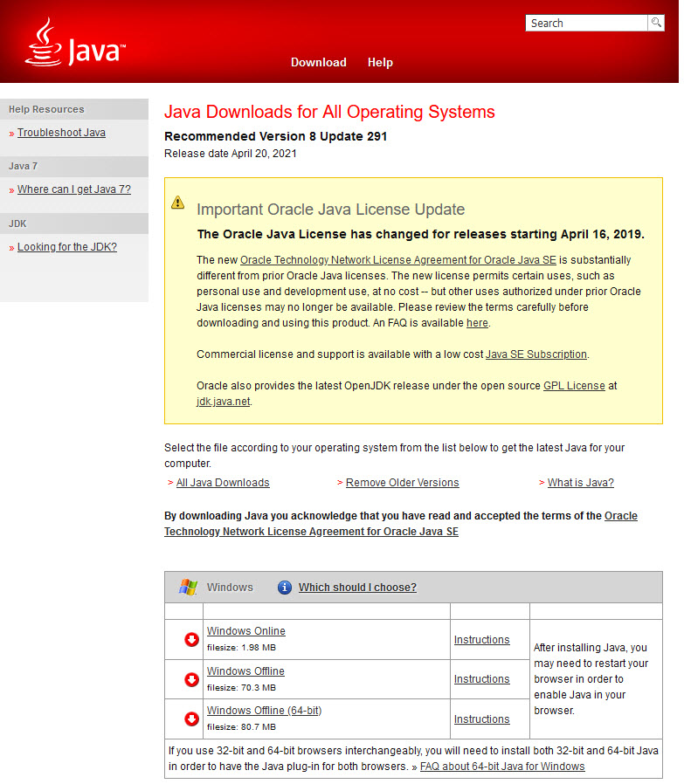Click red download arrow for Windows Offline
Screen dimensions: 684x784
tap(191, 679)
